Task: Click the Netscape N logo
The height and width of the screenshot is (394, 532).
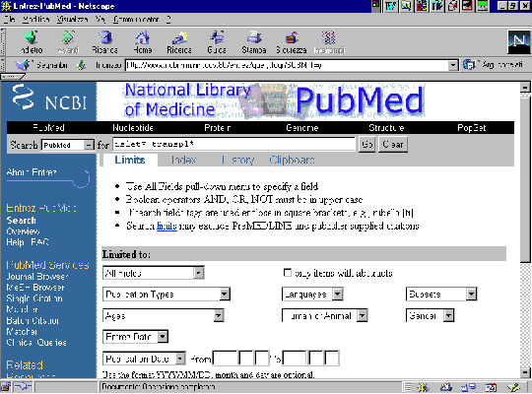Action: [519, 41]
